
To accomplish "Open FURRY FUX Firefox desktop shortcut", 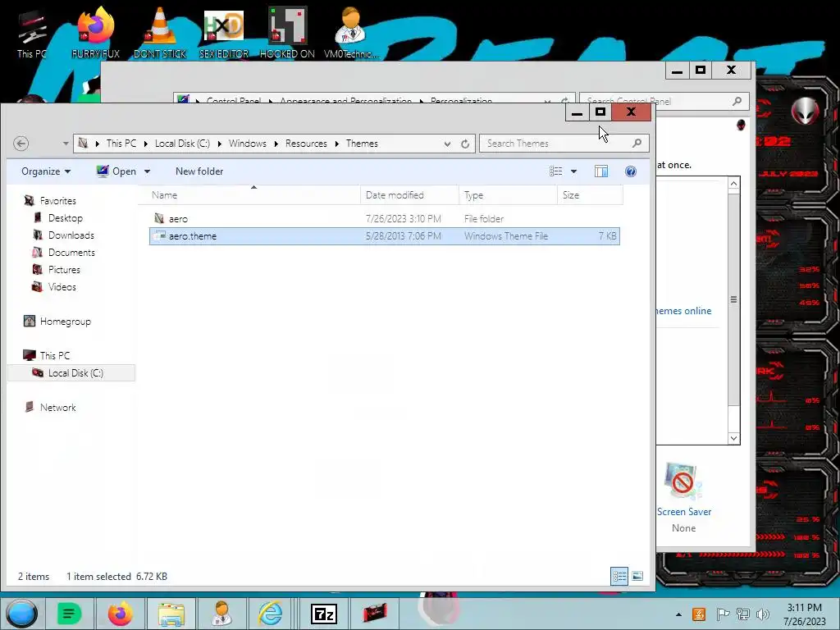I will click(x=95, y=33).
